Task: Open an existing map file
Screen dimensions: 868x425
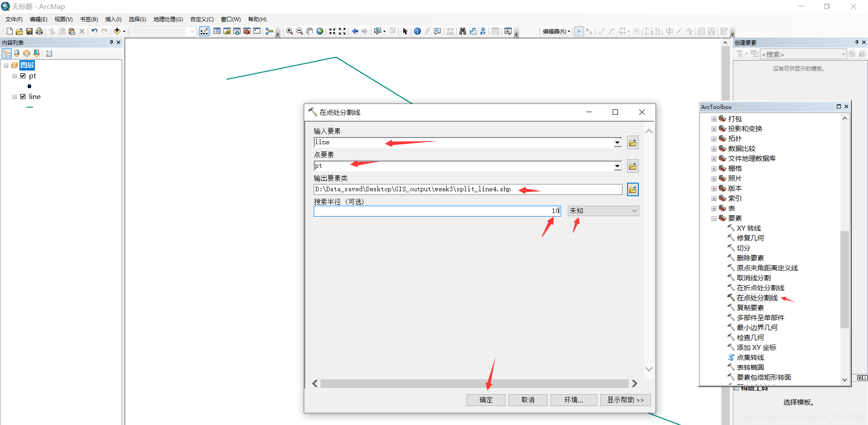Action: pyautogui.click(x=19, y=31)
